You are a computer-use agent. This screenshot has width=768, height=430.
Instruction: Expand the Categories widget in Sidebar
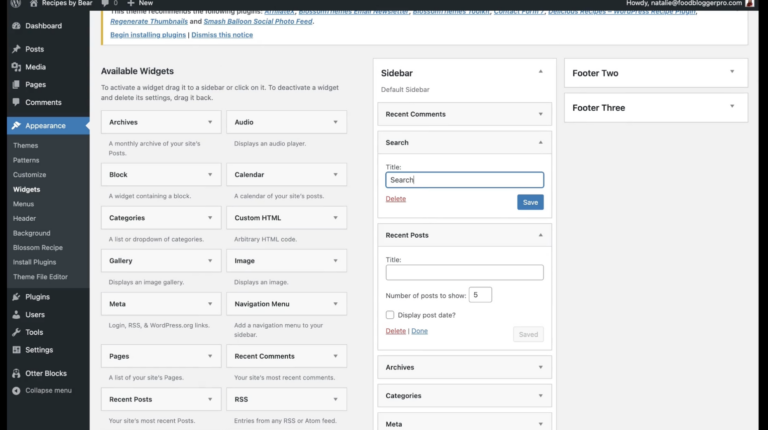pos(541,396)
